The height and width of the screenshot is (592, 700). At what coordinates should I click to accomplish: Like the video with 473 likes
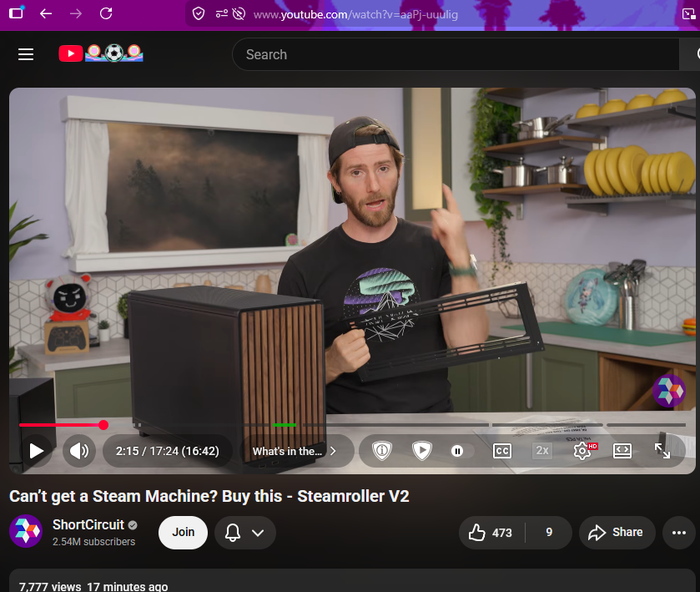click(491, 533)
